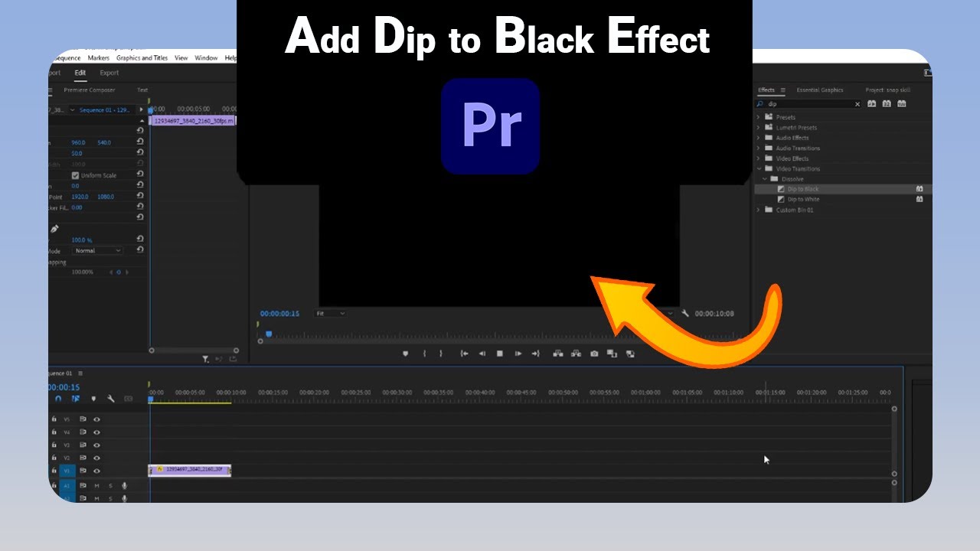Hide V2 track output eye
The height and width of the screenshot is (551, 980).
(97, 458)
